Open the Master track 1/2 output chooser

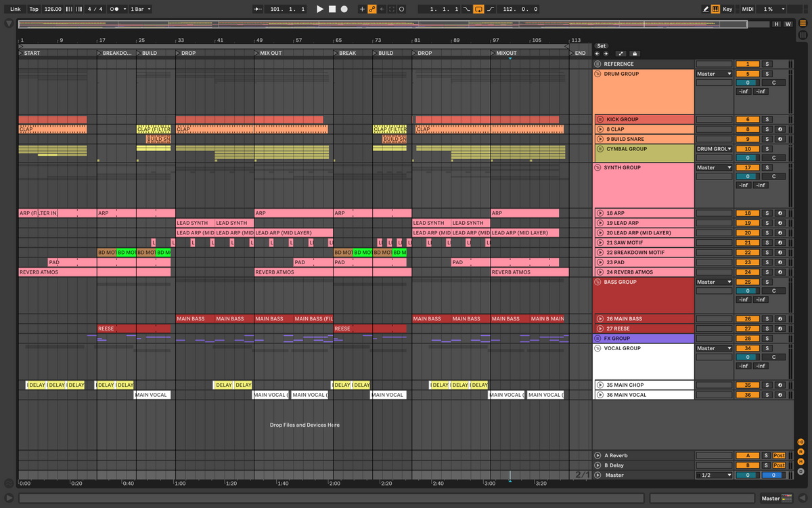pos(715,475)
